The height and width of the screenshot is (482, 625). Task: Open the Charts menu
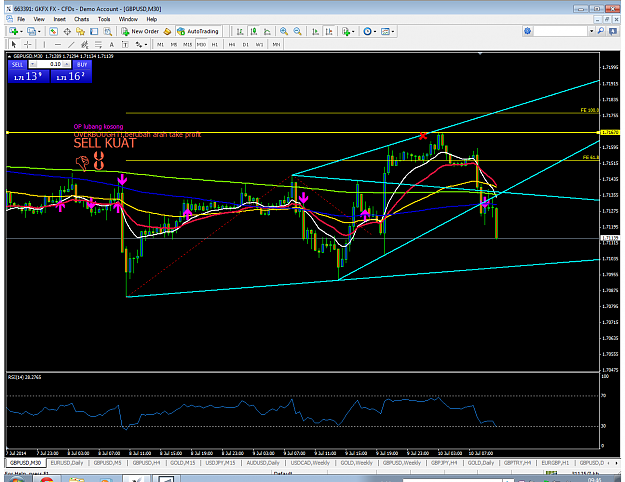coord(81,19)
